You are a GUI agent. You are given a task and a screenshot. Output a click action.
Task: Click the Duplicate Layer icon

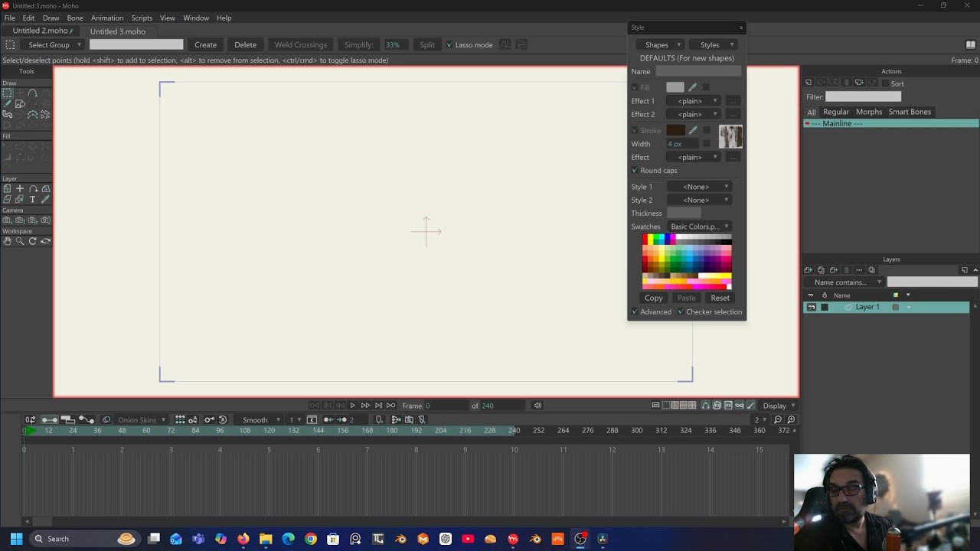click(821, 270)
